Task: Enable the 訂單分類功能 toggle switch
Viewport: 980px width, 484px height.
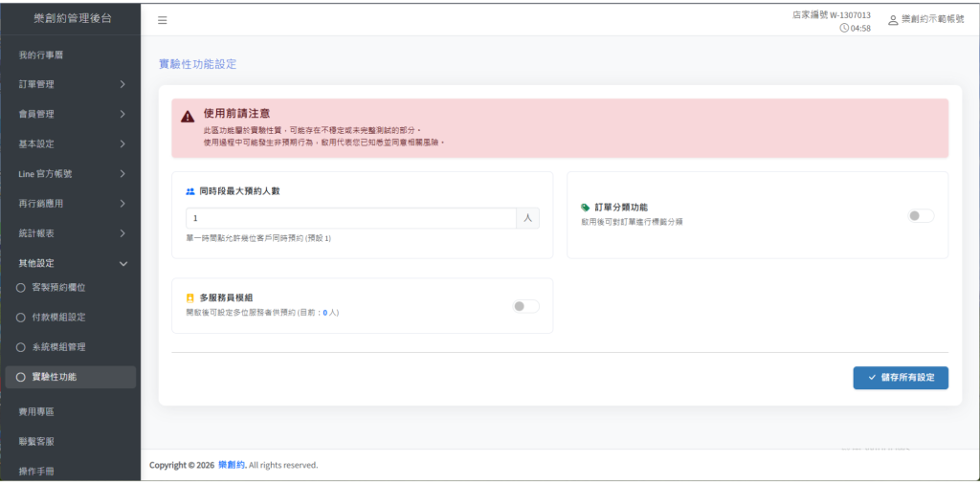Action: (920, 216)
